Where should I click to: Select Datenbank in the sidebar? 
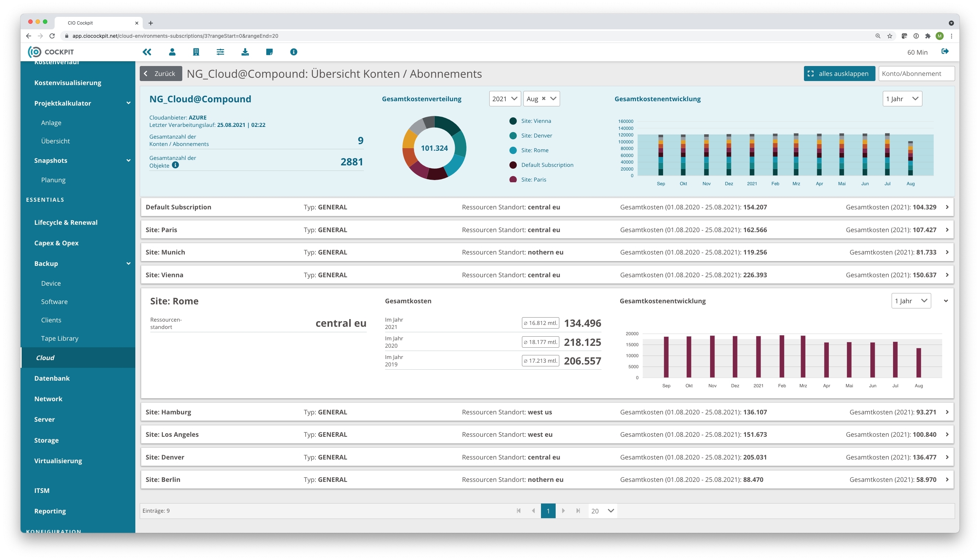click(52, 378)
